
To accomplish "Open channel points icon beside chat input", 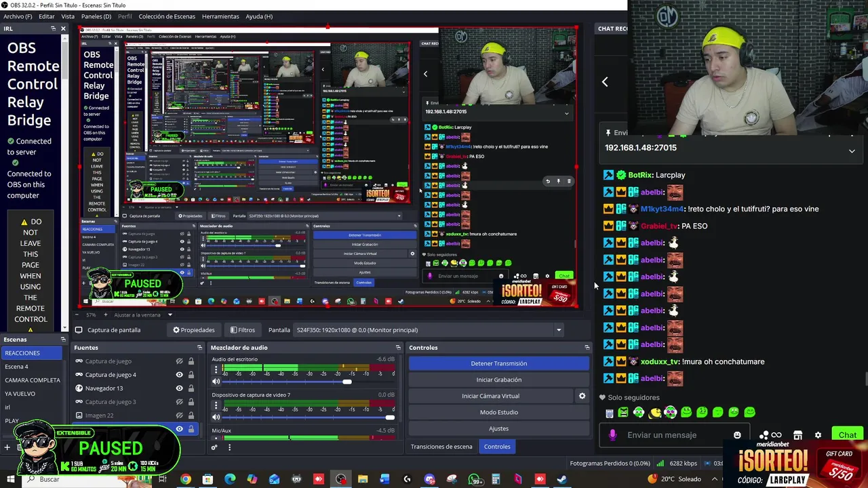I will (x=770, y=435).
